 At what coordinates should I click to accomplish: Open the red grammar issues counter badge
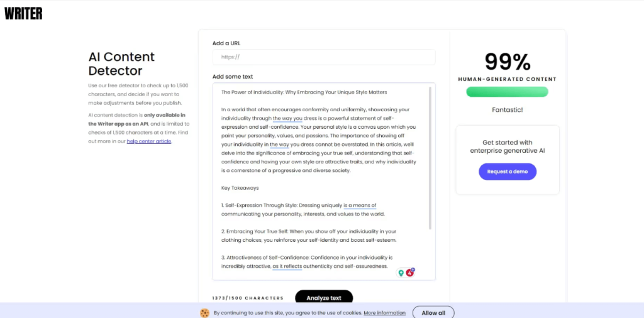coord(411,272)
